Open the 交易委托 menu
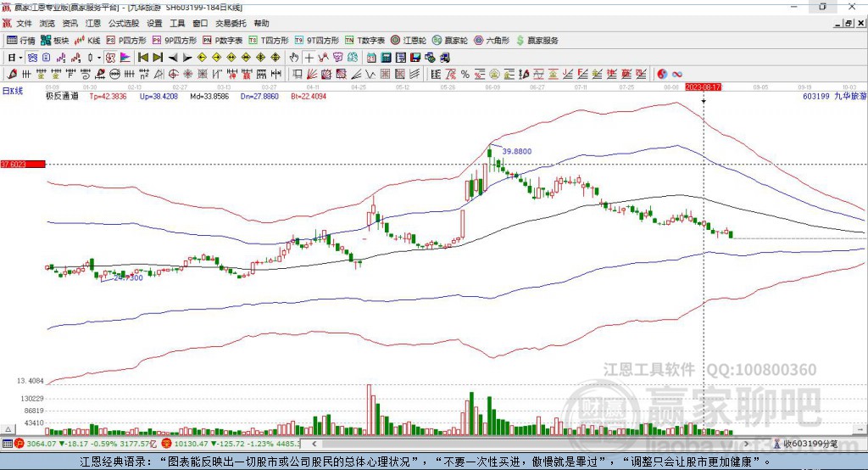Viewport: 868px width, 470px height. click(231, 23)
